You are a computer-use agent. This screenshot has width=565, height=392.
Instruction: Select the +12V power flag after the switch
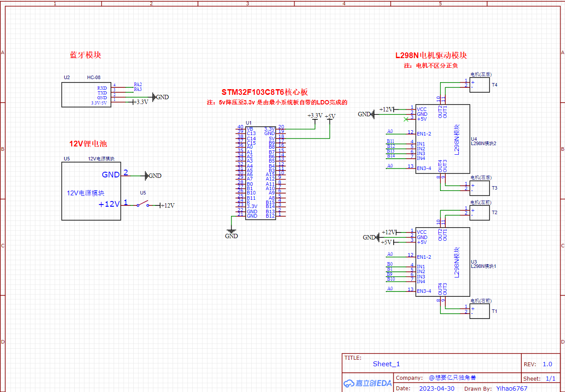pyautogui.click(x=166, y=205)
